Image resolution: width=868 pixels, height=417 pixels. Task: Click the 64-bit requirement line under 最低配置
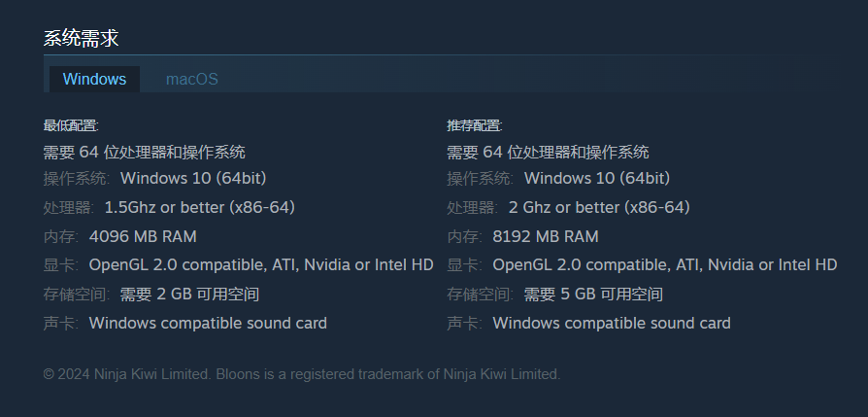tap(144, 152)
